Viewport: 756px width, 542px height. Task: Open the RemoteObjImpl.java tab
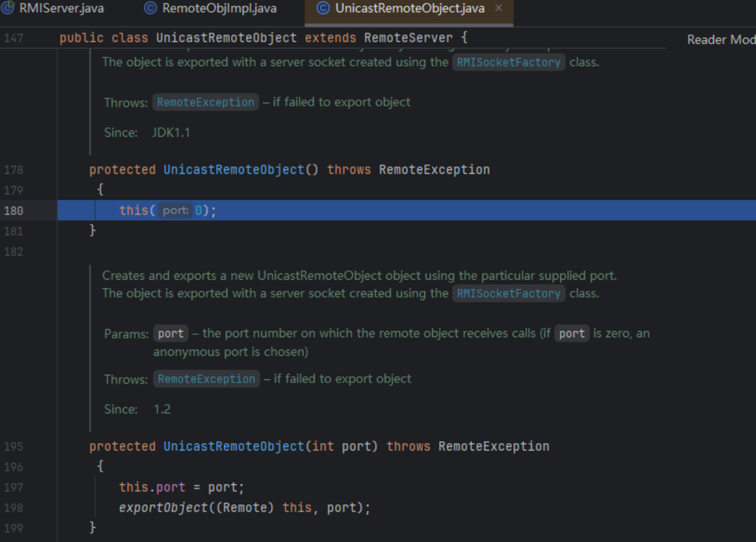point(219,9)
